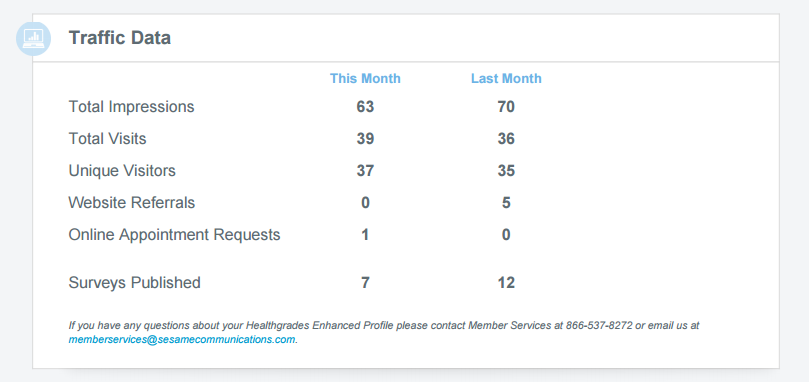Click this month's Unique Visitors value 37
Viewport: 809px width, 382px height.
click(365, 171)
